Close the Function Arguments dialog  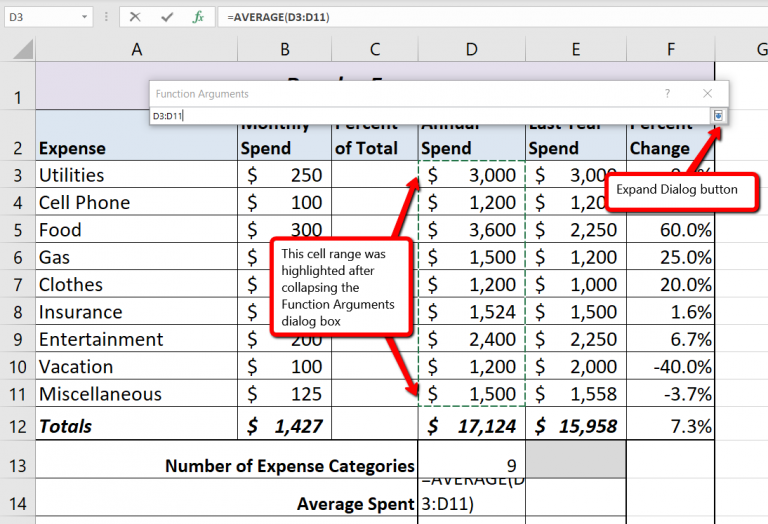pos(707,93)
